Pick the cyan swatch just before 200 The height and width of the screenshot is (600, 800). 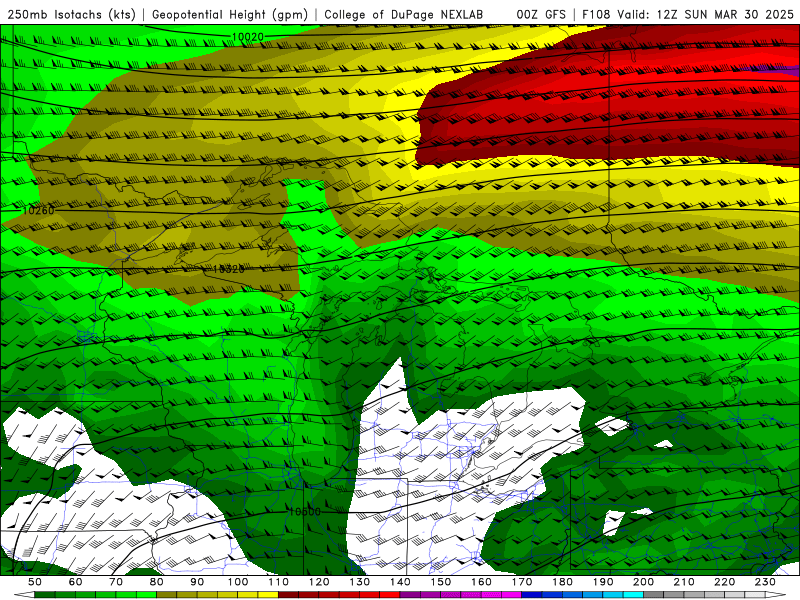(633, 595)
